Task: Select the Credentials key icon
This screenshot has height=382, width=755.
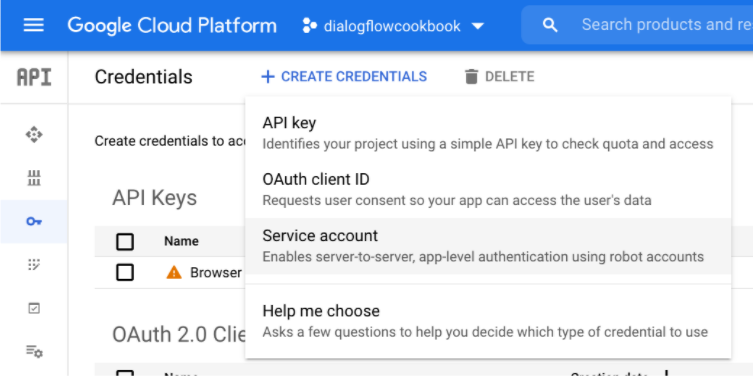Action: [34, 222]
